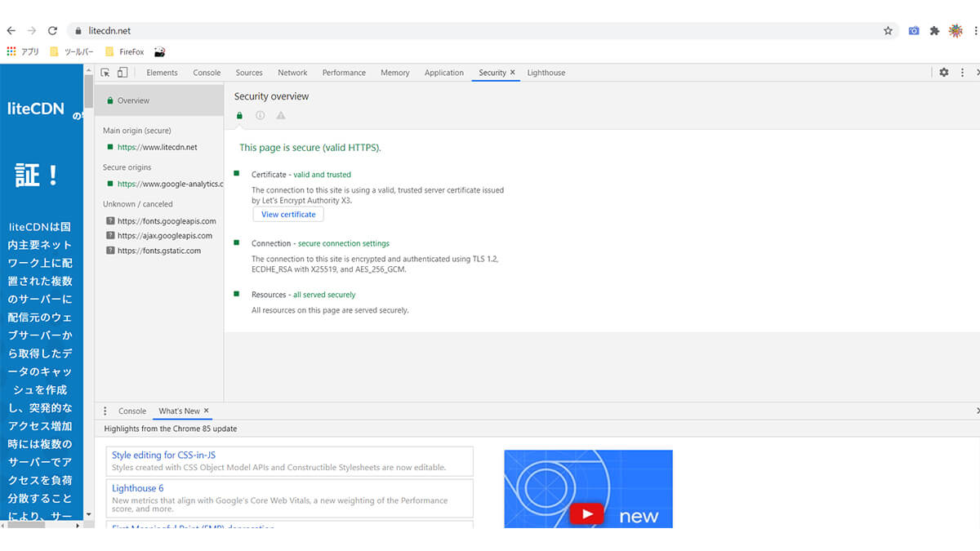
Task: Go back to the previous browser page
Action: point(11,30)
